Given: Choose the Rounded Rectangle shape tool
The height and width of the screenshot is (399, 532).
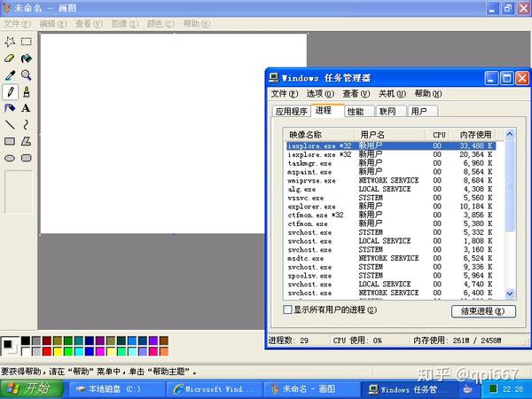Looking at the screenshot, I should (x=26, y=158).
